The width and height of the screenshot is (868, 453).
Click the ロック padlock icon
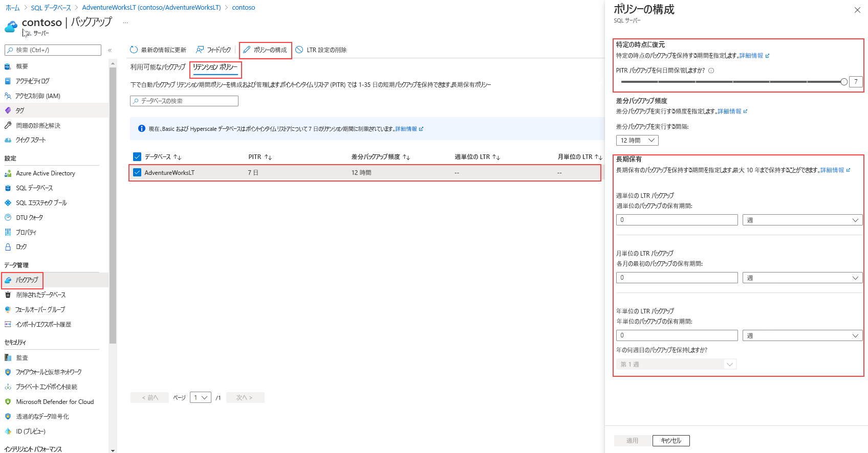tap(8, 247)
